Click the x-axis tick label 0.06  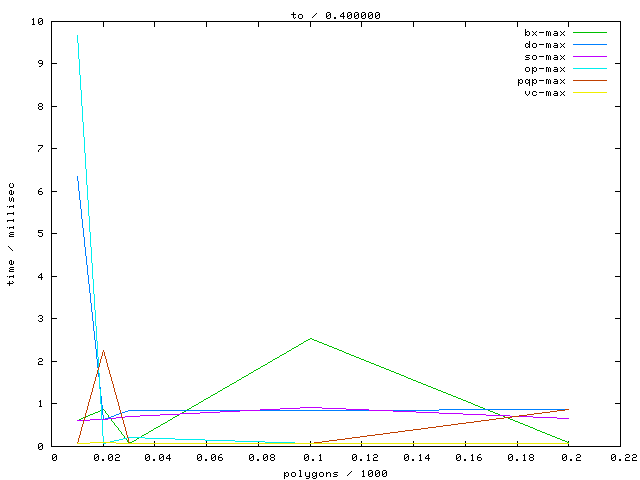(208, 457)
